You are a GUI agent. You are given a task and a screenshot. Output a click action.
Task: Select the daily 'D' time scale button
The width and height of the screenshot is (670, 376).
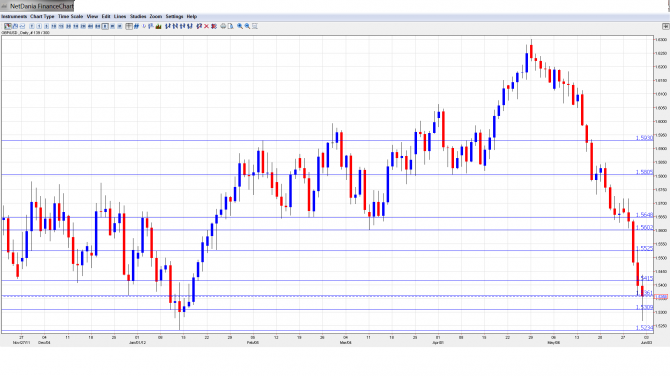pos(105,26)
